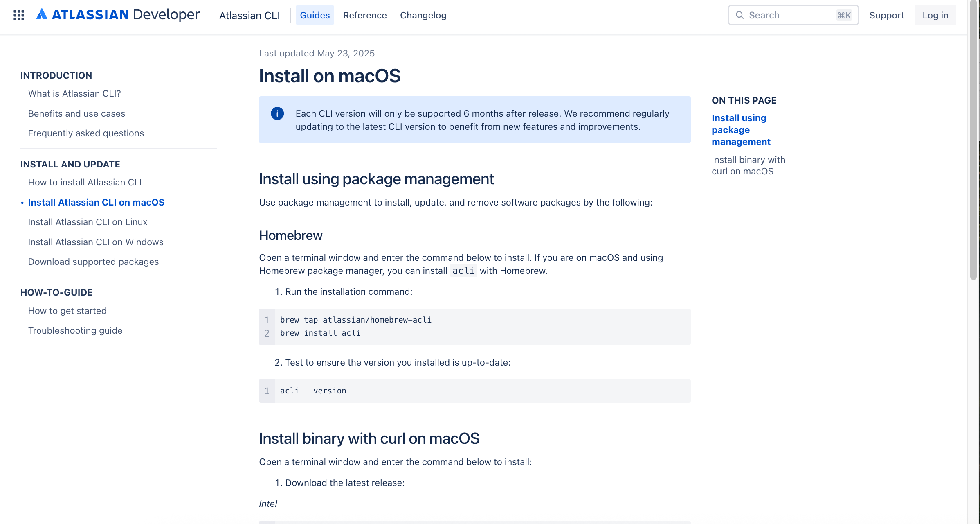Click the Atlassian CLI product title

(x=249, y=16)
